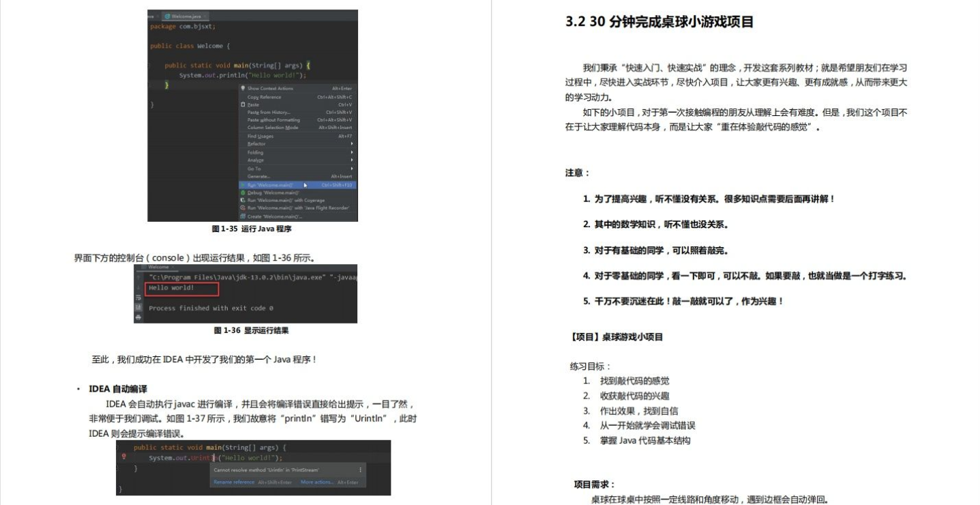Close the Welcome.java editor tab
Viewport: 980px width, 505px height.
pos(205,16)
